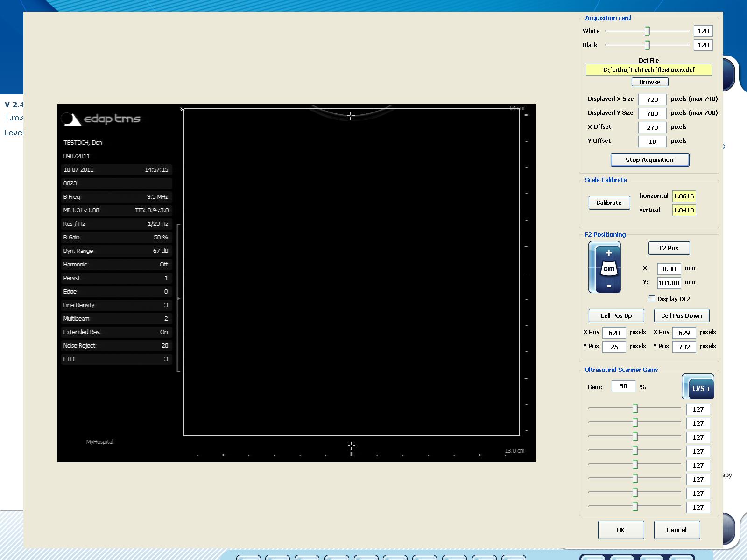The height and width of the screenshot is (560, 747).
Task: Click the patient name TESTDCH, Dch
Action: tap(83, 142)
